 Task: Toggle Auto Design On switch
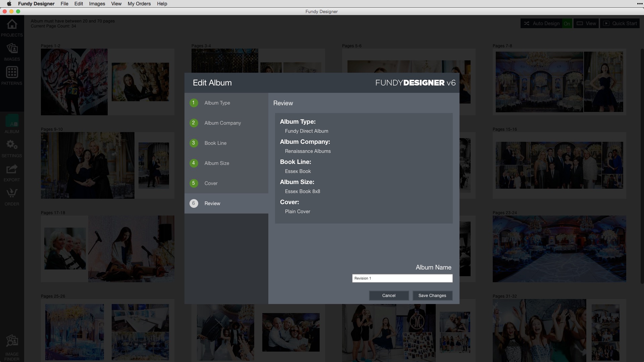567,23
